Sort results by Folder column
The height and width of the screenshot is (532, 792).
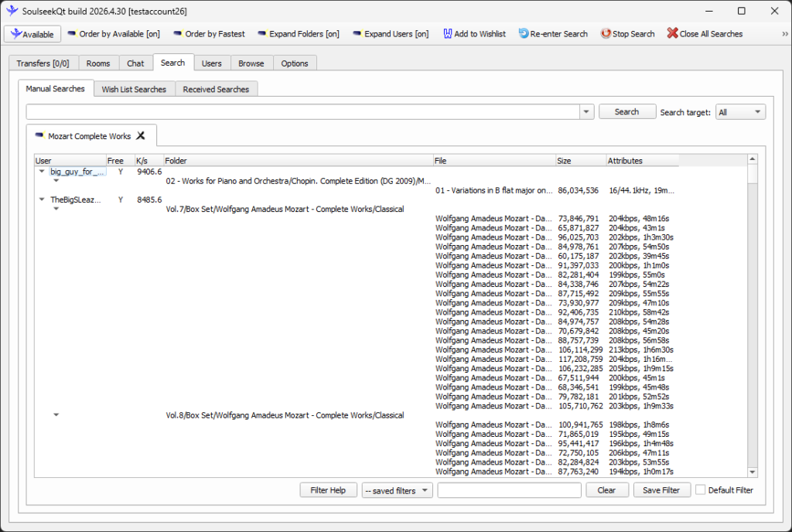point(299,161)
